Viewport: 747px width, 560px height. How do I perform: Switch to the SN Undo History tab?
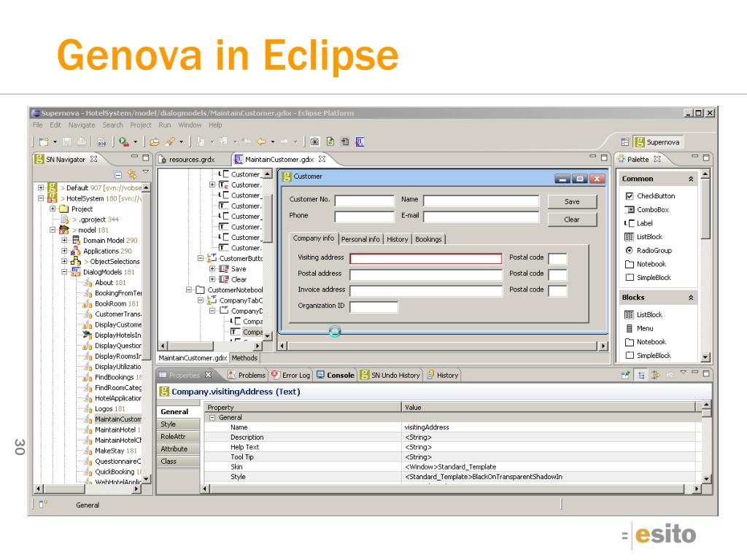[390, 376]
